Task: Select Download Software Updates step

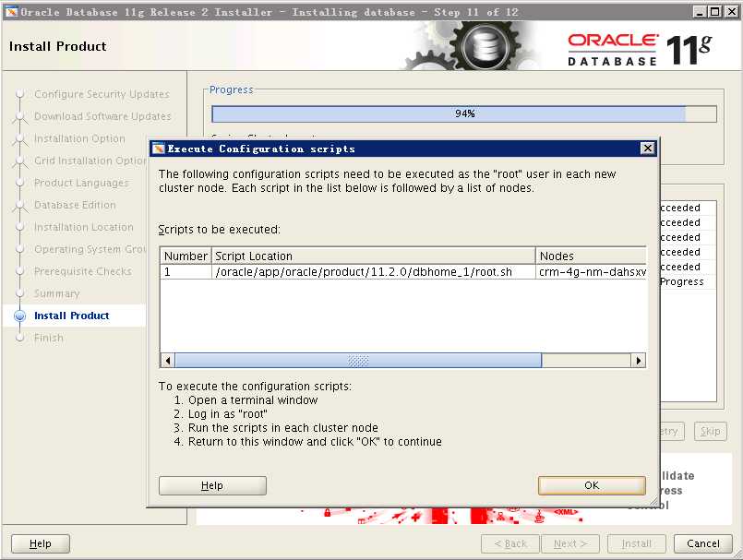Action: [102, 116]
